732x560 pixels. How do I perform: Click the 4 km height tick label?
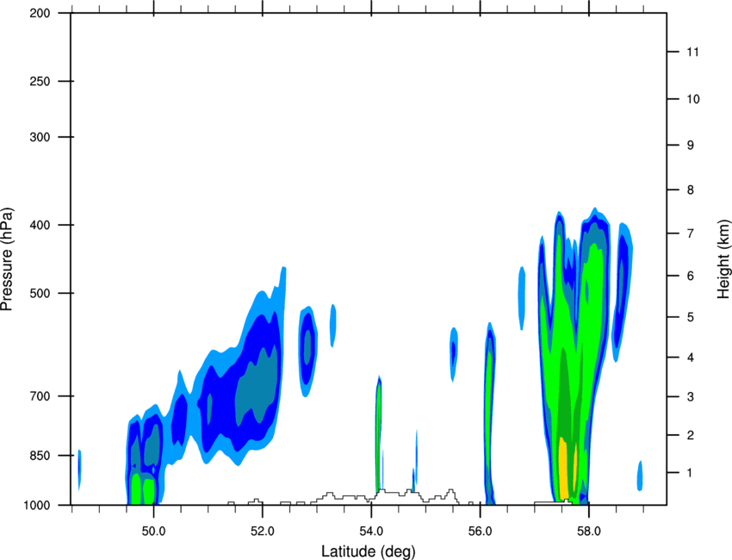click(691, 358)
